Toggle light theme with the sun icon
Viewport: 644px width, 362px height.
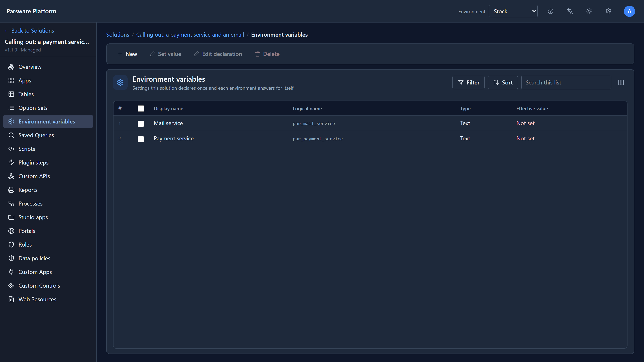tap(589, 11)
